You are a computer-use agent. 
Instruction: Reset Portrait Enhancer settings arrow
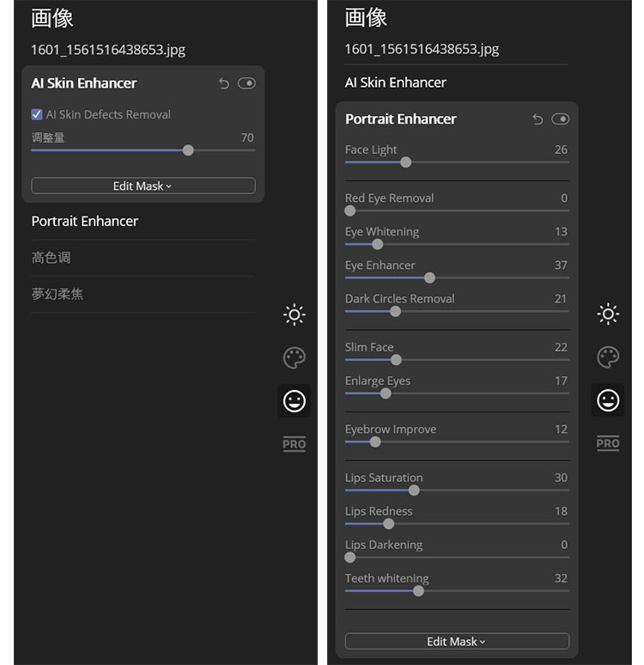coord(538,119)
